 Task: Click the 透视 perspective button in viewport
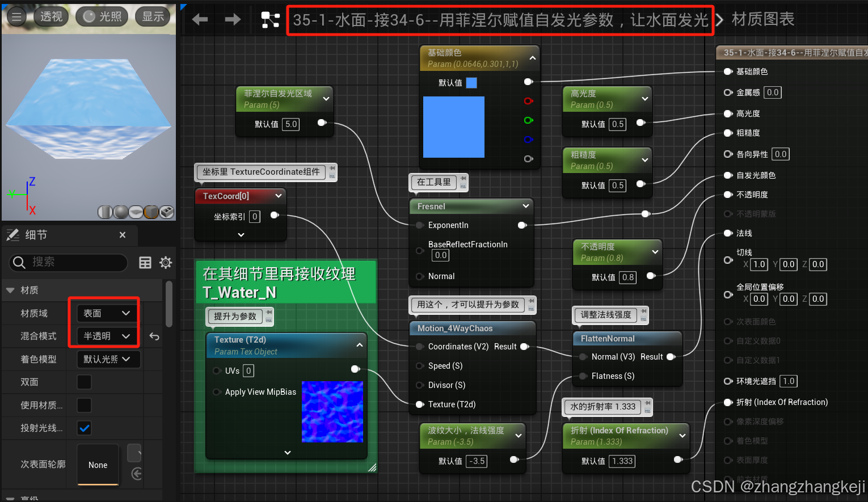point(51,16)
